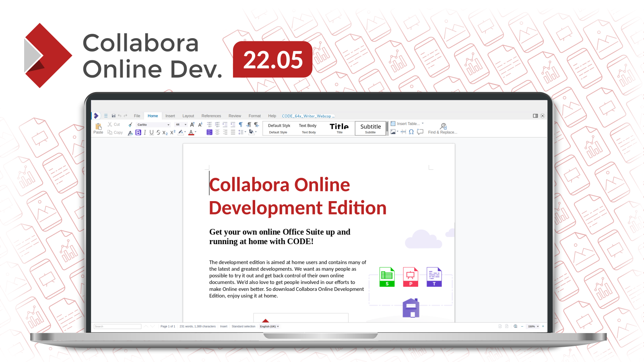This screenshot has width=644, height=362.
Task: Toggle Italic formatting
Action: [x=145, y=132]
